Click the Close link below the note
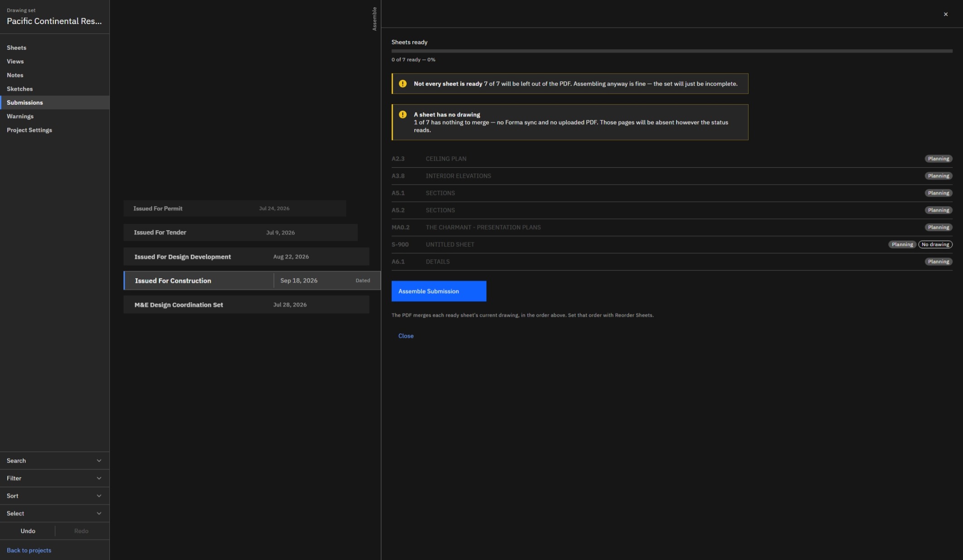Viewport: 963px width, 560px height. [x=406, y=336]
